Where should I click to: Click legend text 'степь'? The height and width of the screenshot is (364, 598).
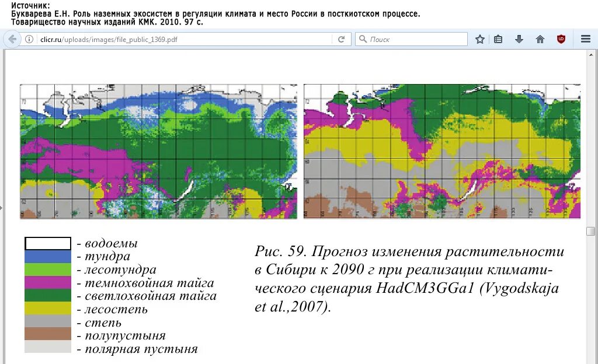point(103,323)
